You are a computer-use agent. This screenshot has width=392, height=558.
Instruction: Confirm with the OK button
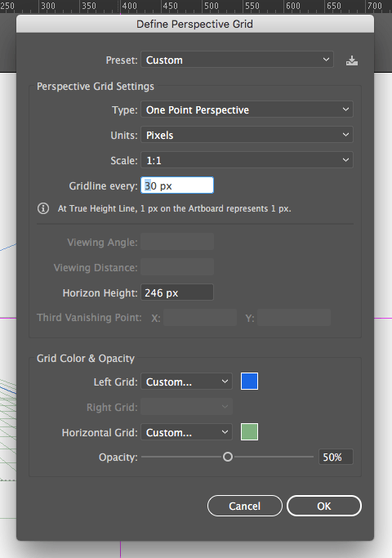coord(324,506)
